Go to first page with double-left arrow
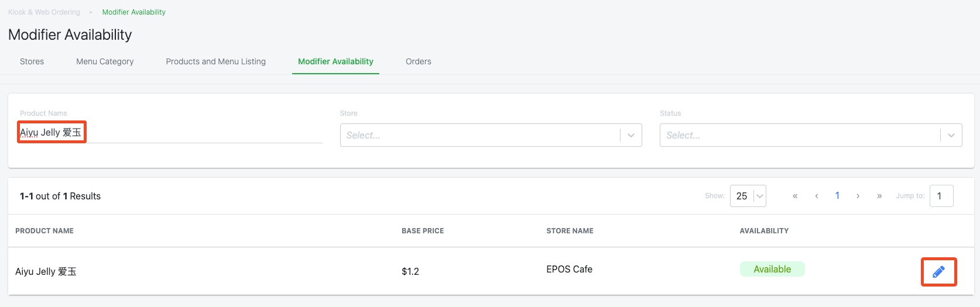The image size is (980, 307). click(795, 196)
